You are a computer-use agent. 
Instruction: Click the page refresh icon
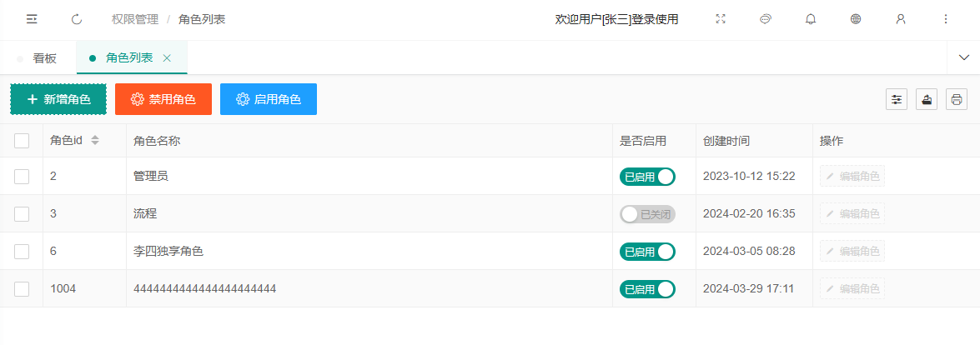point(77,19)
